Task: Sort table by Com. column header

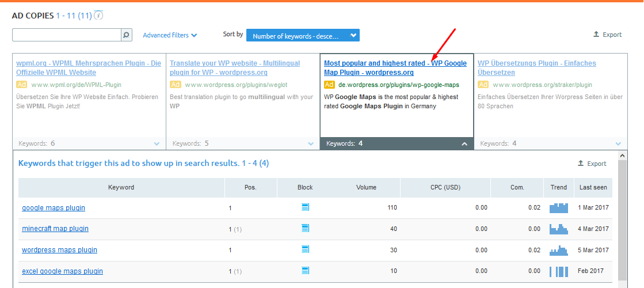Action: (517, 187)
